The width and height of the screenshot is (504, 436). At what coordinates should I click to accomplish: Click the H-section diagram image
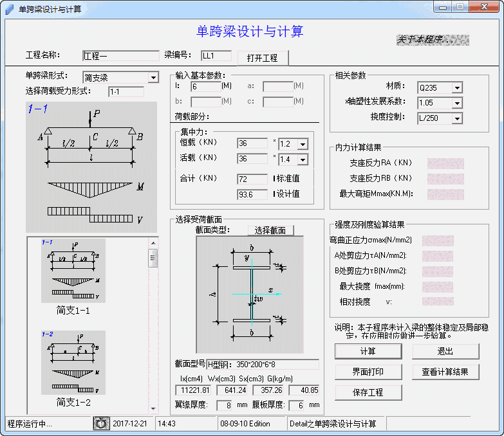pyautogui.click(x=250, y=295)
